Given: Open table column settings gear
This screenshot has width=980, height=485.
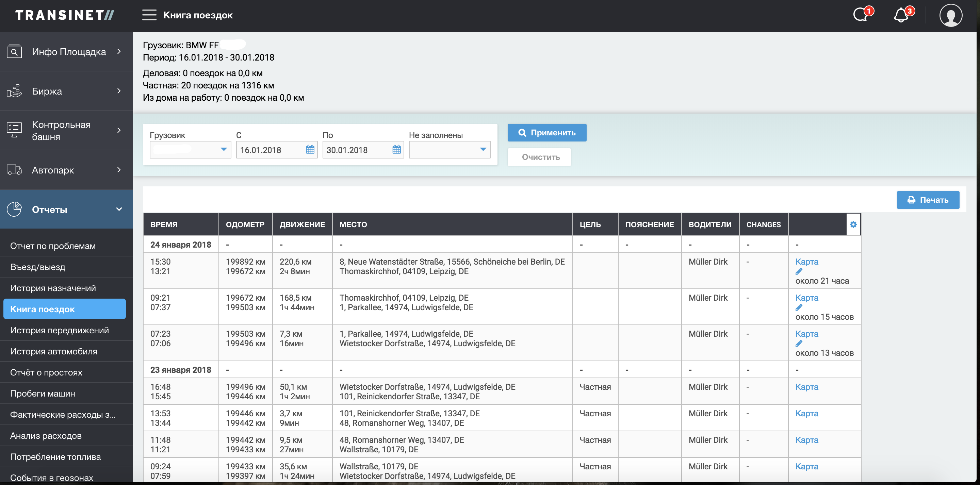Looking at the screenshot, I should pos(853,224).
